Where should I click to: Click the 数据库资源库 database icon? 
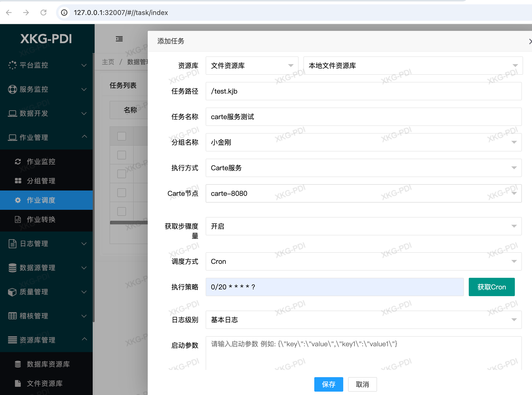pyautogui.click(x=18, y=364)
